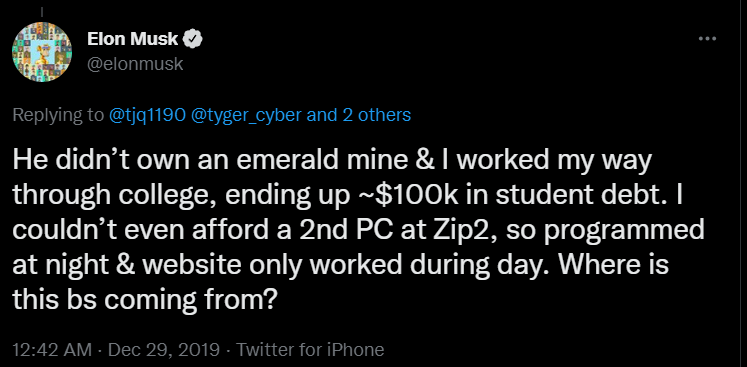Open the @tjq1190 profile mention
The width and height of the screenshot is (747, 367).
pyautogui.click(x=147, y=115)
